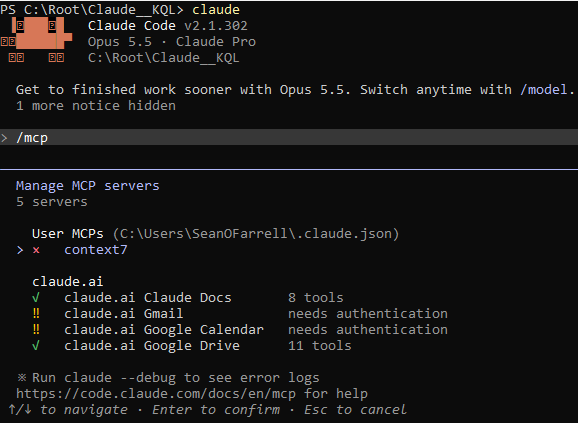578x423 pixels.
Task: Click the prompt chevron before /mcp
Action: pos(4,138)
